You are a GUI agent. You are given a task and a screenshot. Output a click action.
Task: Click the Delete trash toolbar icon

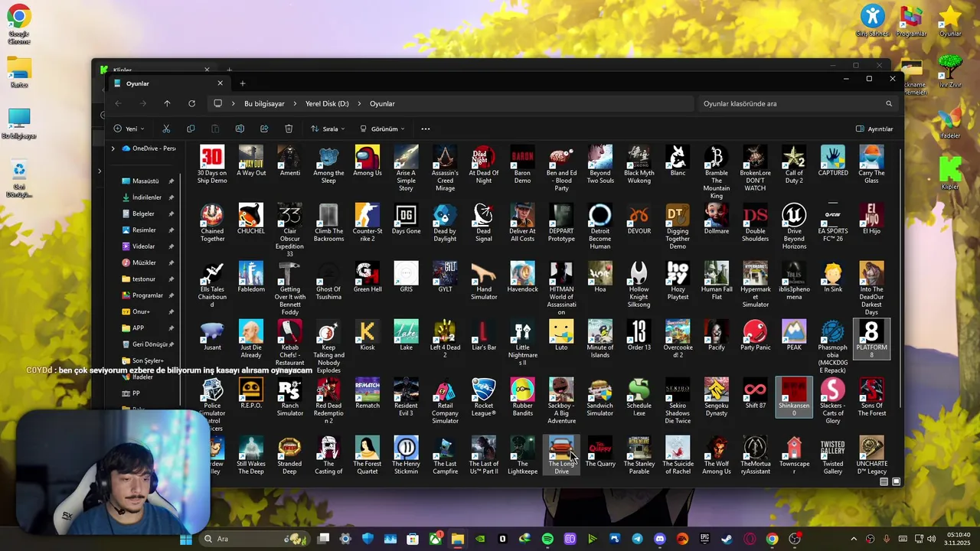coord(289,129)
